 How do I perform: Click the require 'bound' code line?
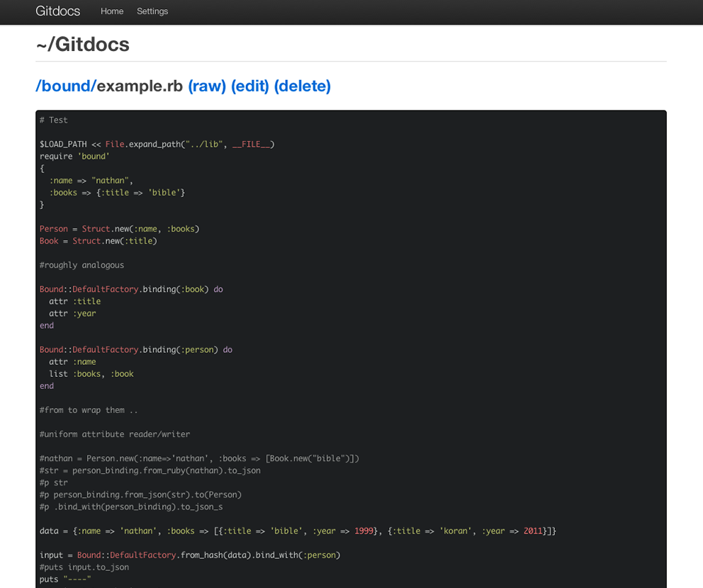(74, 157)
